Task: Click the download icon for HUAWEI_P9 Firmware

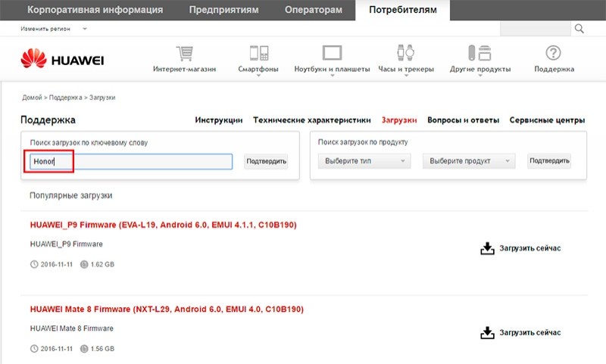Action: [x=487, y=248]
